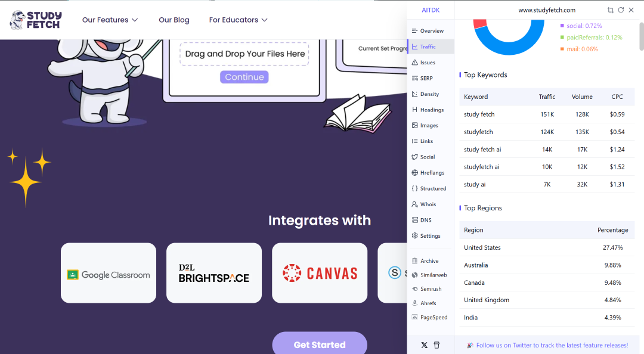Screen dimensions: 644x354
Task: Open the Archive external tool
Action: (x=425, y=261)
